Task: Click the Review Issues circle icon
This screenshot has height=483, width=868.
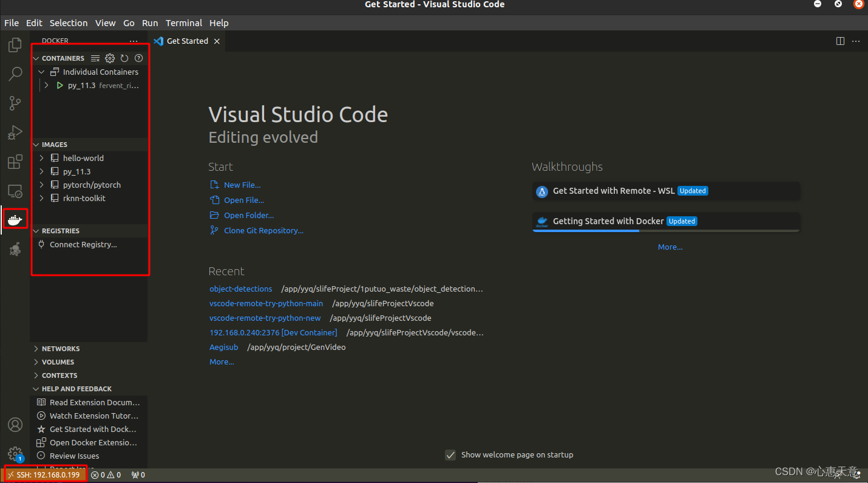Action: tap(41, 456)
